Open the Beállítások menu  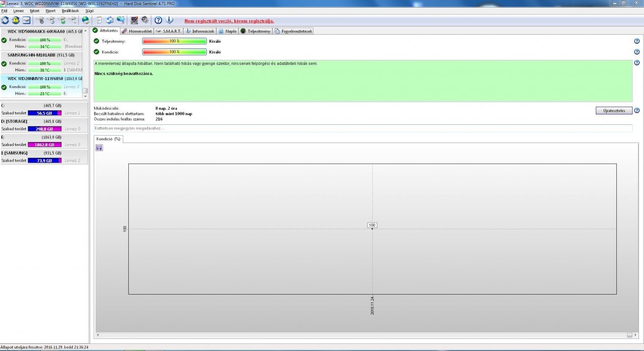coord(70,11)
